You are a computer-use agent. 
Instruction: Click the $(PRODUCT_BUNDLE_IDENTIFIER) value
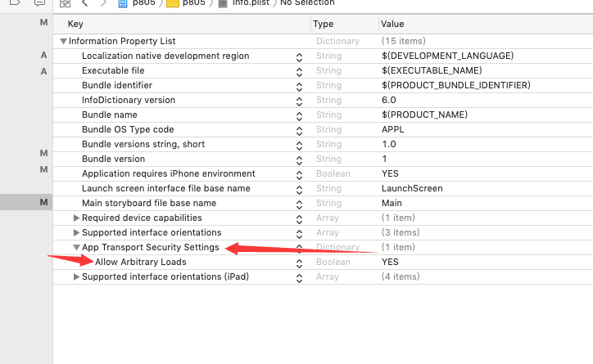pyautogui.click(x=456, y=85)
